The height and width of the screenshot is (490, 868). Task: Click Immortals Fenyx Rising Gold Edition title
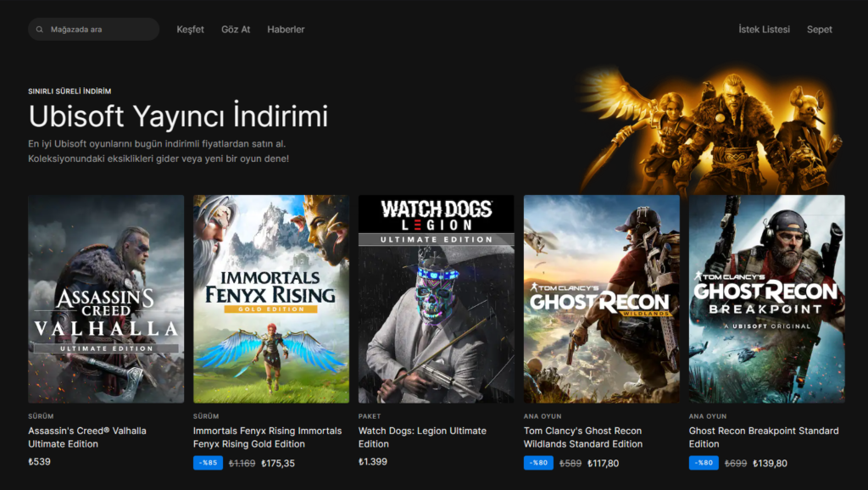(267, 437)
